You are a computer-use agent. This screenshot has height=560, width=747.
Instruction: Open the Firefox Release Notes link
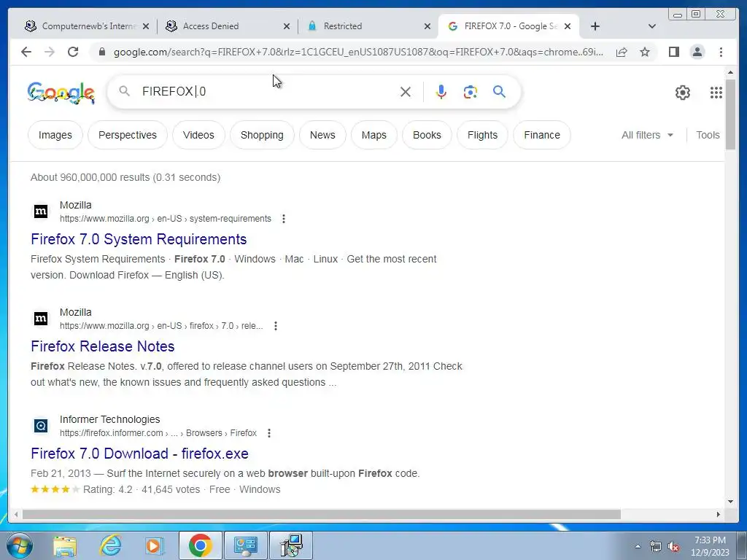click(x=102, y=346)
